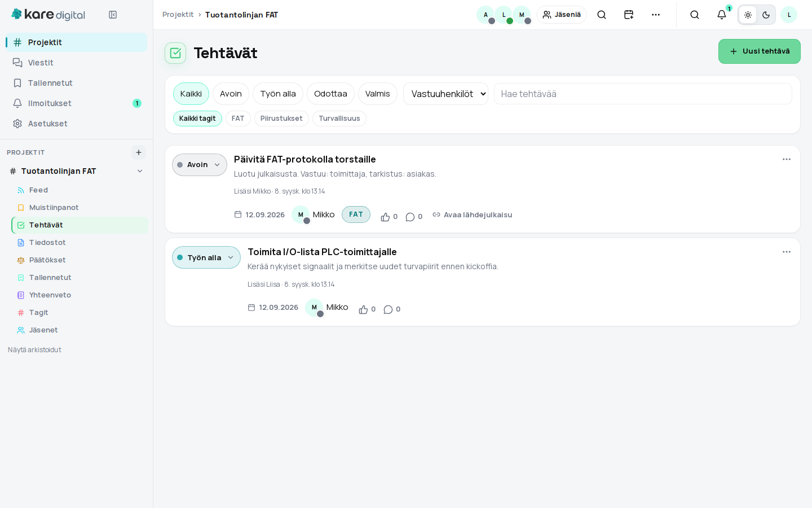The image size is (812, 508).
Task: Collapse the sidebar panel icon
Action: [x=113, y=15]
